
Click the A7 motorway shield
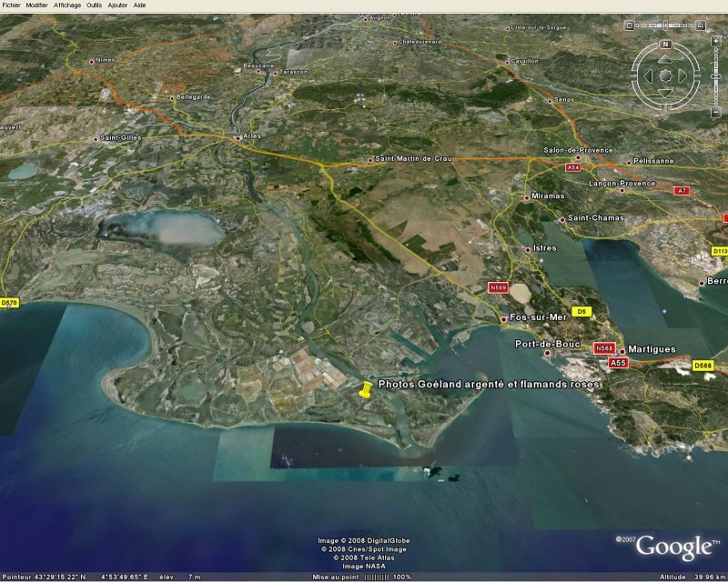[681, 191]
